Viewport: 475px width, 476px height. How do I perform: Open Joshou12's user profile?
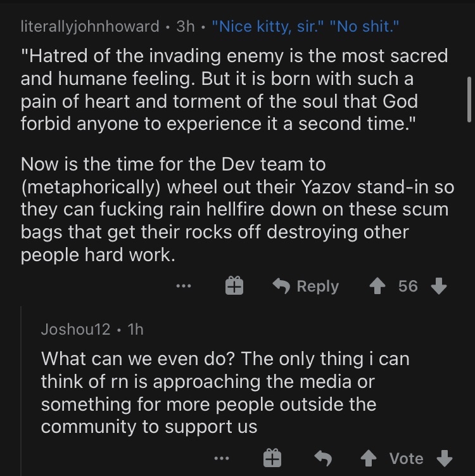[75, 329]
